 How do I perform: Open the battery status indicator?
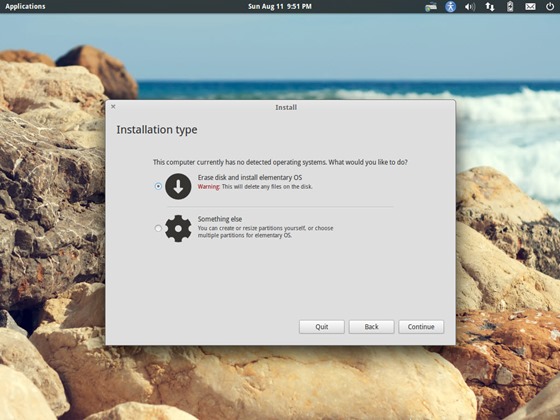(510, 6)
